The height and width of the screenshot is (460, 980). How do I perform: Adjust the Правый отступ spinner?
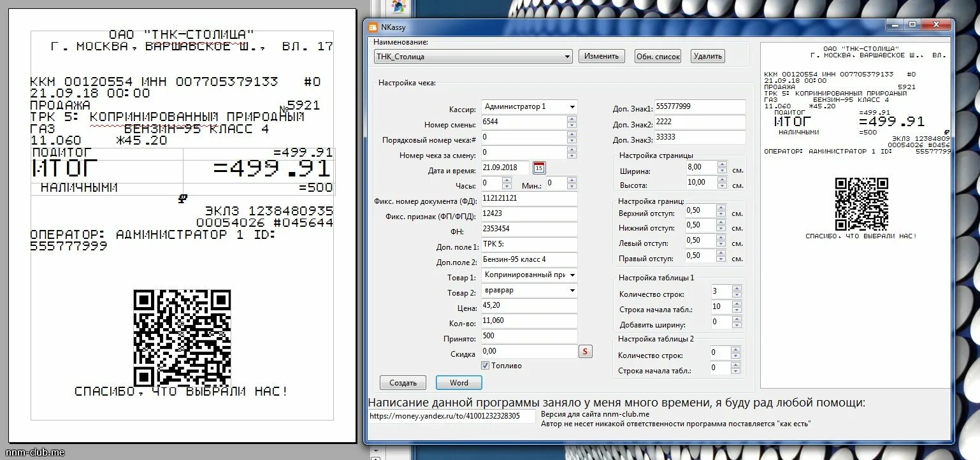721,256
